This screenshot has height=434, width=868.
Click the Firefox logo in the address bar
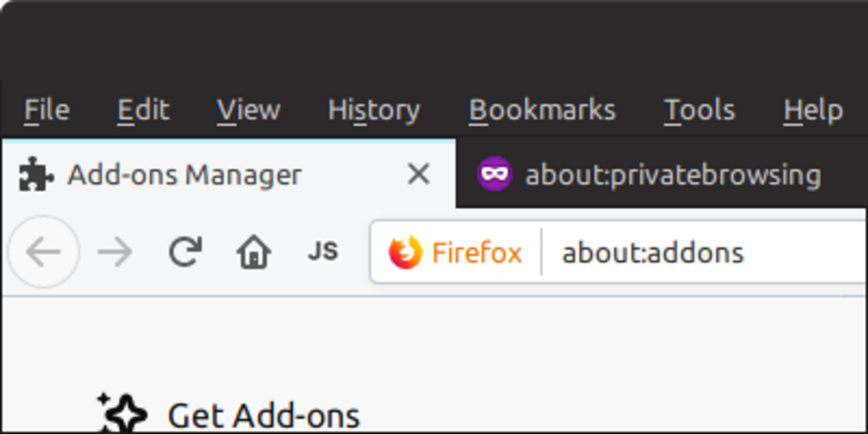[x=405, y=252]
